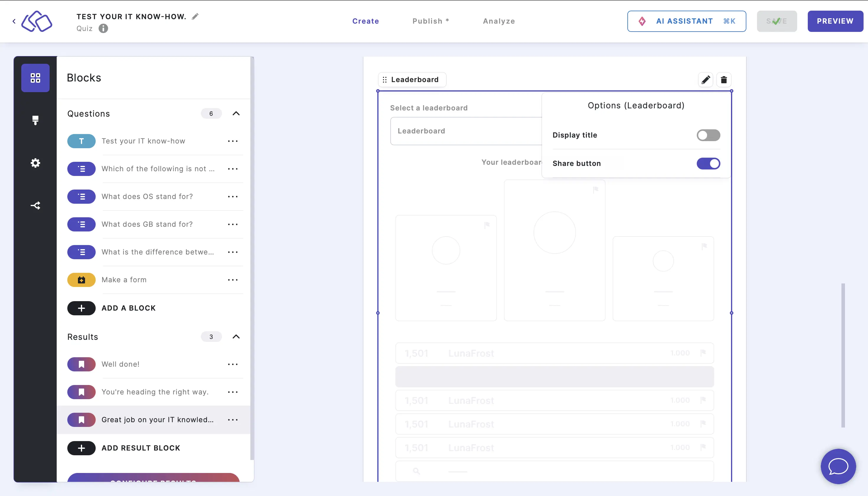Collapse the Results section expander
This screenshot has height=496, width=868.
[237, 337]
